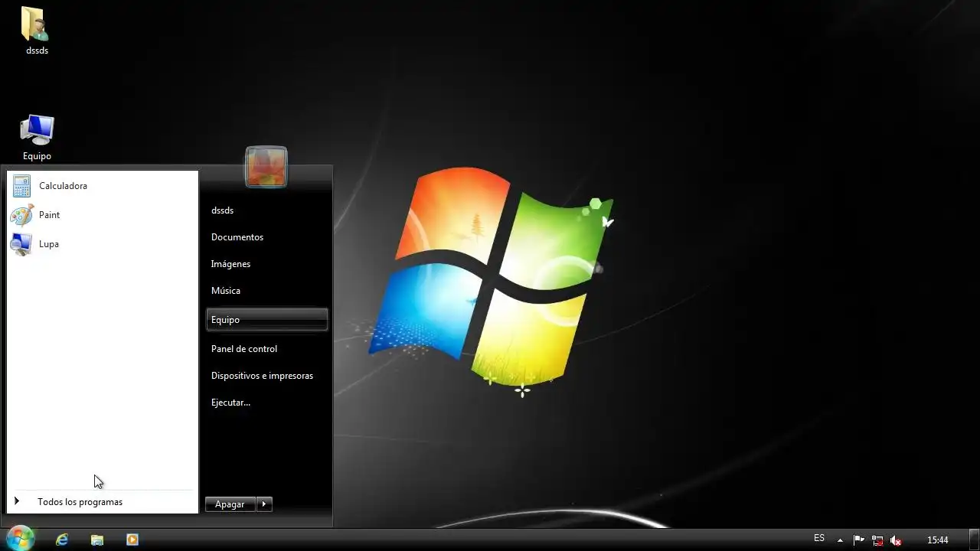Click the user account picture
This screenshot has width=980, height=551.
266,167
